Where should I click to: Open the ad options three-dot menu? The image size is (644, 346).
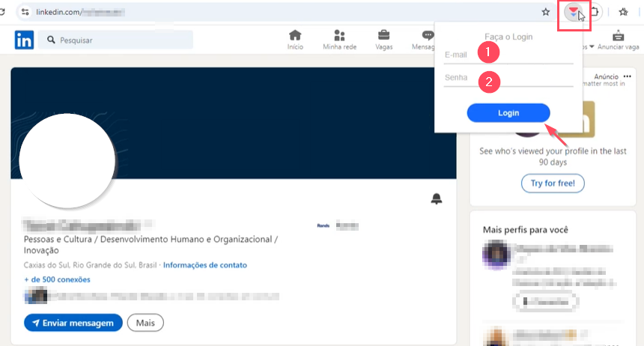pyautogui.click(x=628, y=76)
